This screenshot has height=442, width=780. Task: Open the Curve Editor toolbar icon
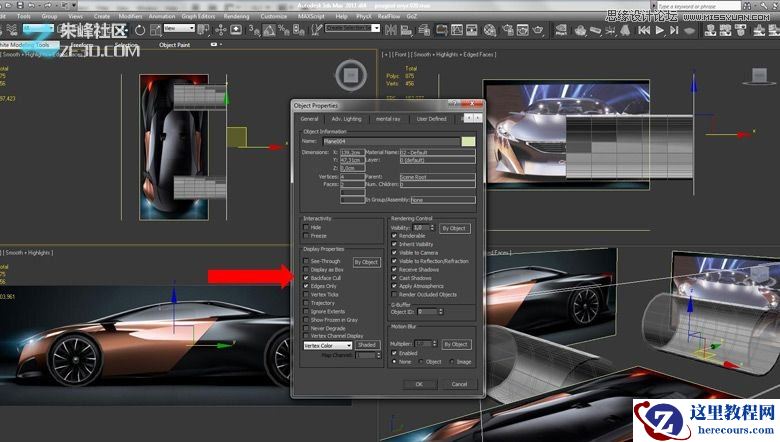click(457, 30)
